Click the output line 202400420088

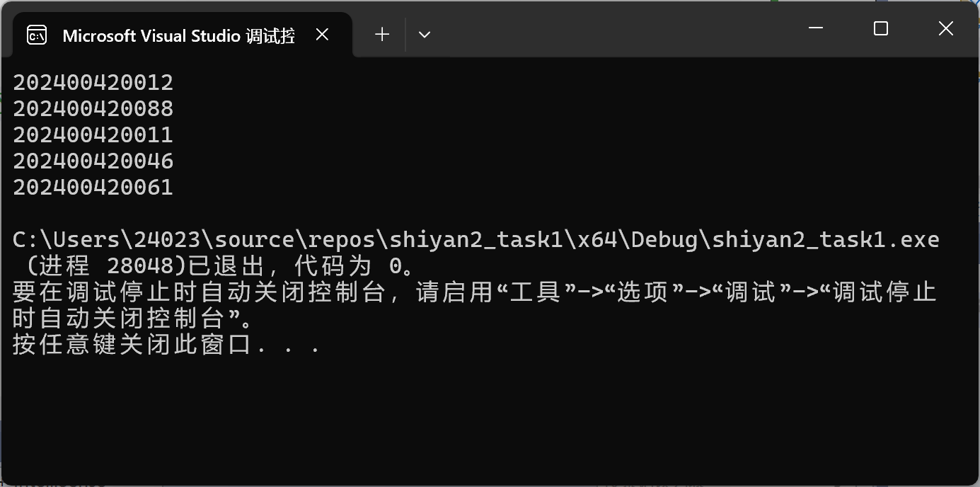pos(93,108)
